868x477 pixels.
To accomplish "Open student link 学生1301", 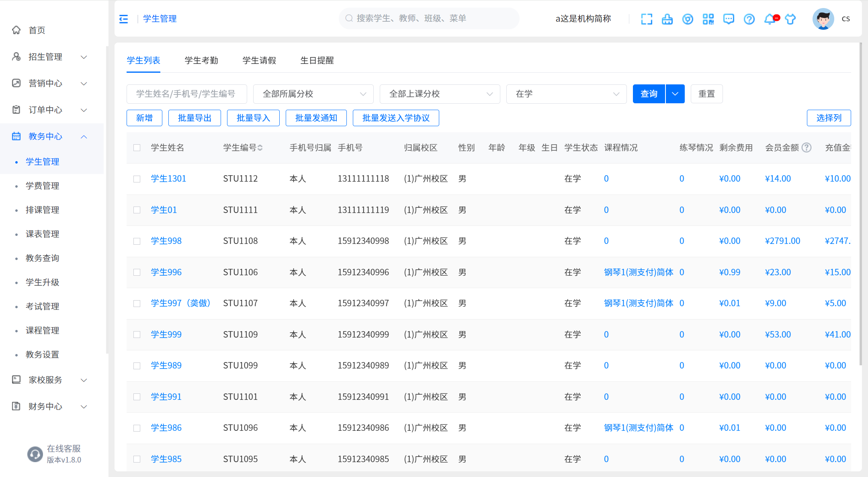I will (168, 178).
